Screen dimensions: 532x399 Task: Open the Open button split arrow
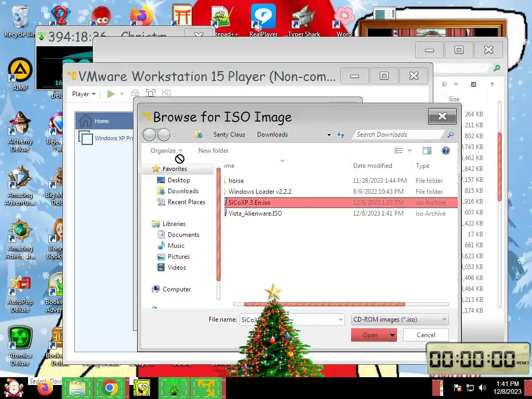click(393, 335)
